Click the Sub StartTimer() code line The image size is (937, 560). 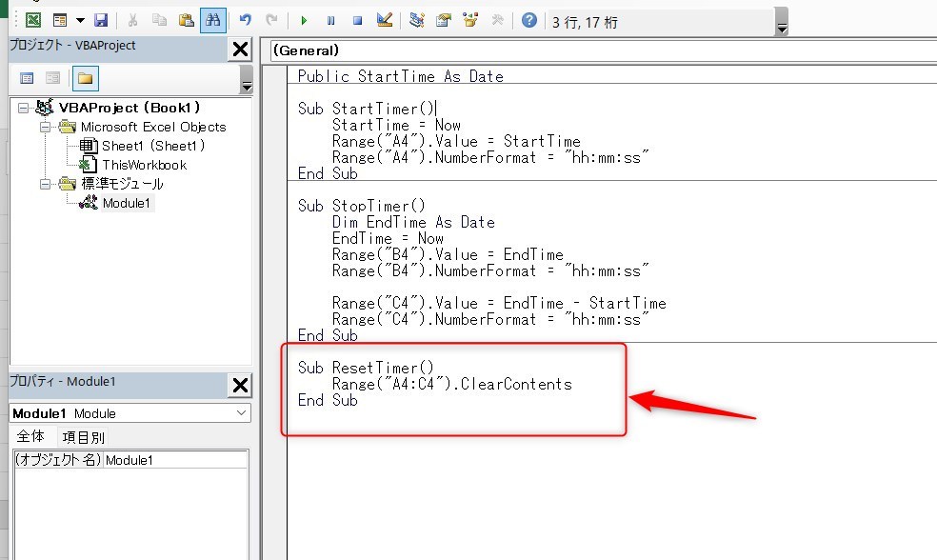click(366, 109)
